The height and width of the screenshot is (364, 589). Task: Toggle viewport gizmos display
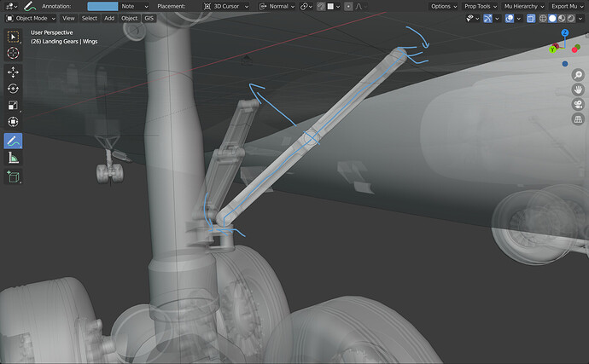[x=487, y=18]
